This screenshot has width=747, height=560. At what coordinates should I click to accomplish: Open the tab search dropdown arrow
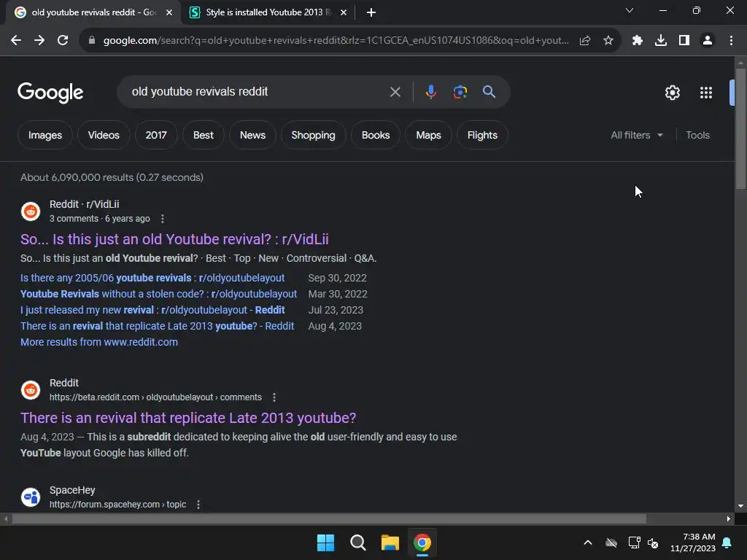click(x=630, y=10)
